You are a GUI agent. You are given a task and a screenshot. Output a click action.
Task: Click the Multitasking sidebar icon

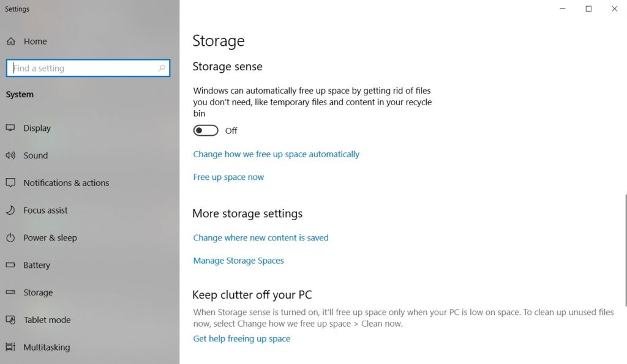click(10, 347)
